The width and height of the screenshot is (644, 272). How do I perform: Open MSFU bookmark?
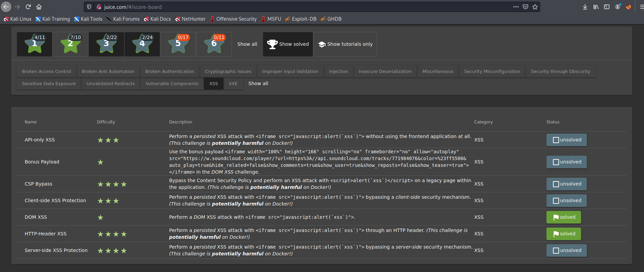click(x=271, y=19)
